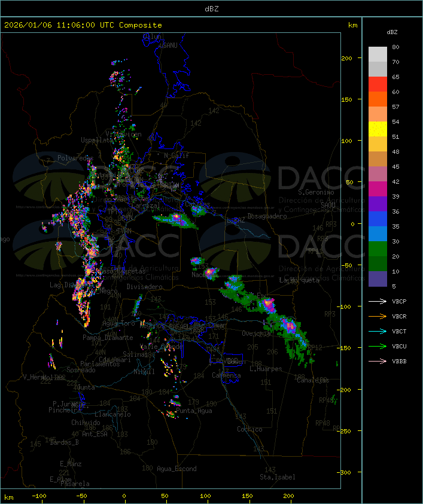This screenshot has width=423, height=504.
Task: Click the dBZ heading above the legend
Action: coord(392,32)
